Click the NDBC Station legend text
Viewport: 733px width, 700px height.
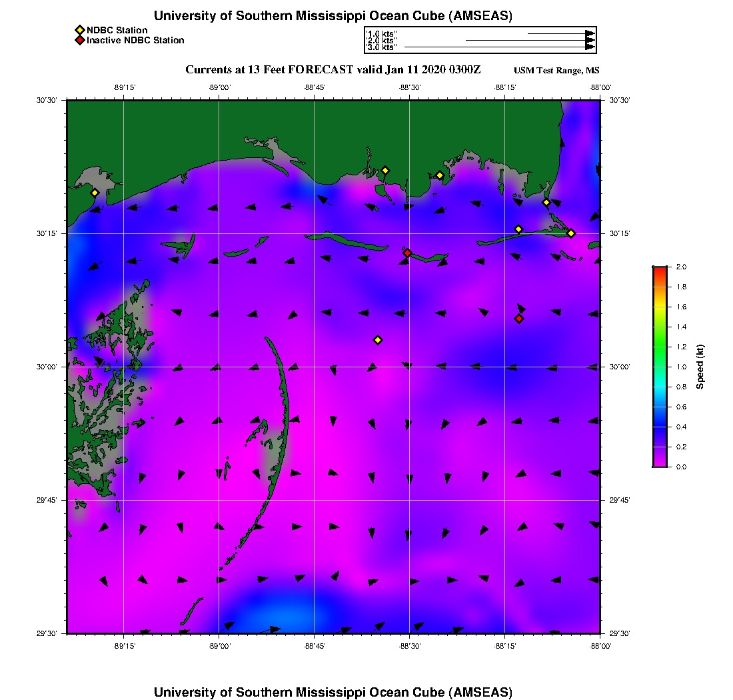117,30
